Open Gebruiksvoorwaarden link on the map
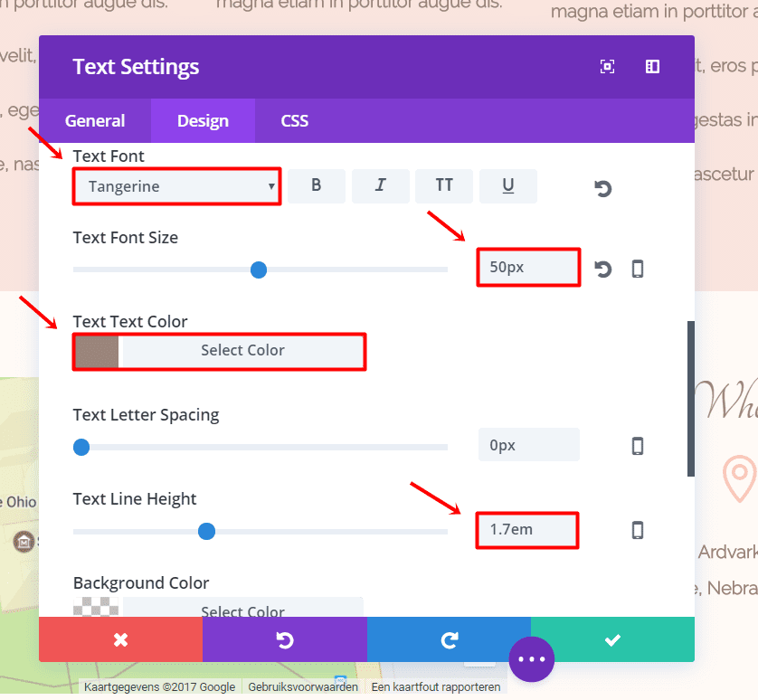The height and width of the screenshot is (700, 758). 303,687
